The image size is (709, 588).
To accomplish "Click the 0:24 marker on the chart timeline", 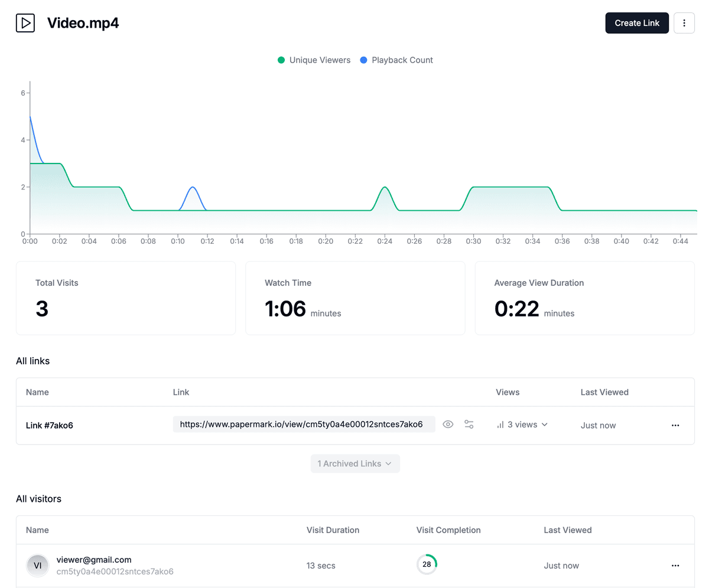I will click(385, 241).
